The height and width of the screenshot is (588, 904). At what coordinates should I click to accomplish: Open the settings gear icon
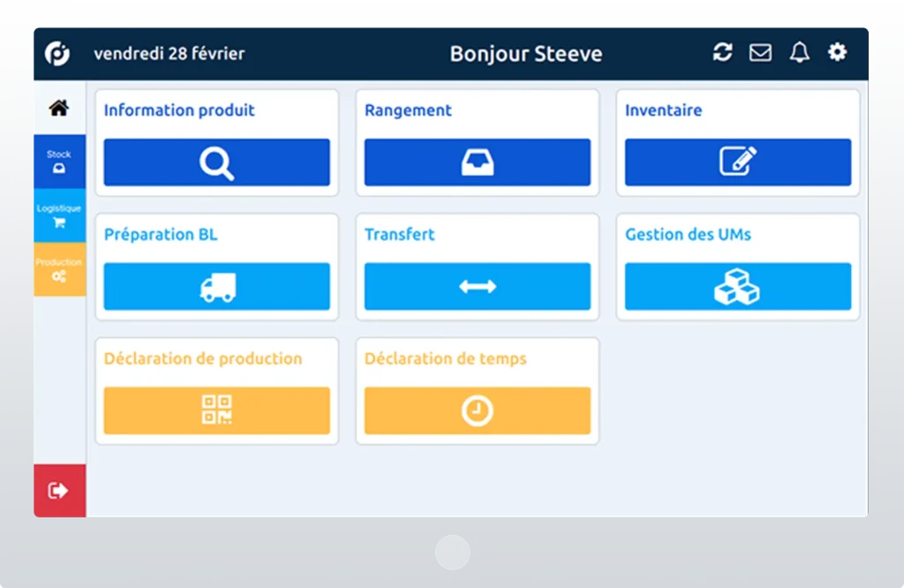coord(837,52)
